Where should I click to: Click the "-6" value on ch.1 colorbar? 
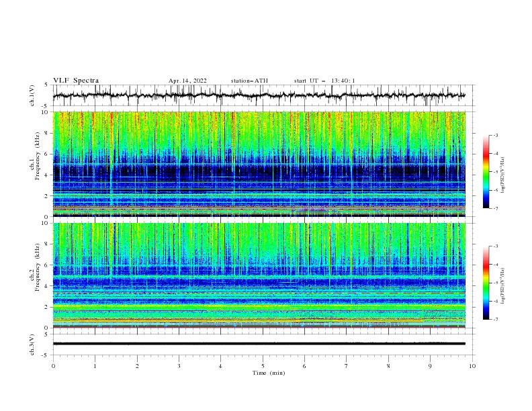[x=496, y=190]
